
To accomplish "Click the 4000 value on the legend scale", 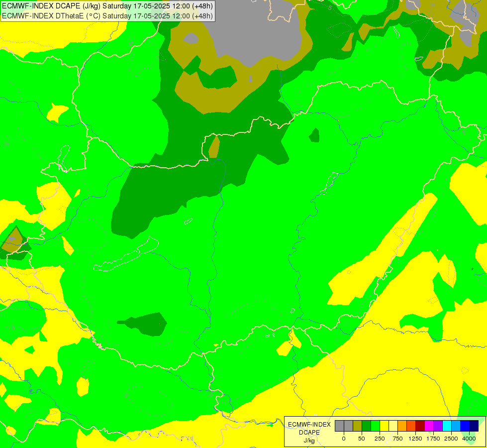I will [469, 439].
